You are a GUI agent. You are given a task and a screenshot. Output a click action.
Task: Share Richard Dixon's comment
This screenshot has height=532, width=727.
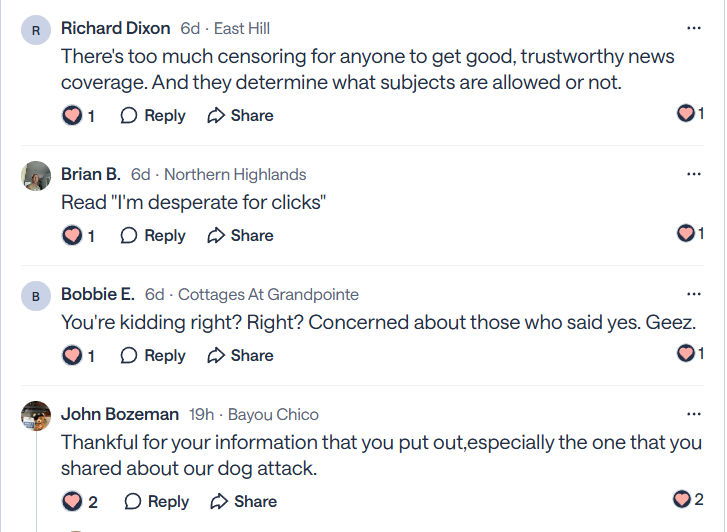[x=240, y=116]
